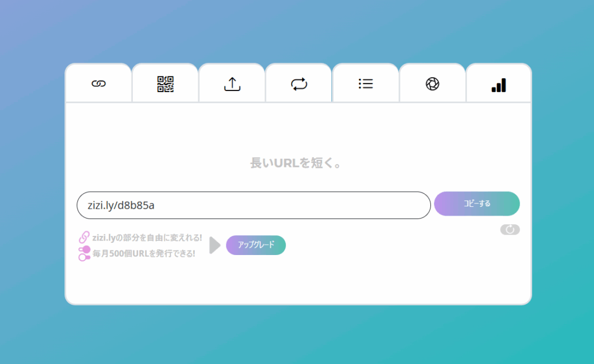Open the bulleted list tab
594x364 pixels.
click(x=365, y=83)
